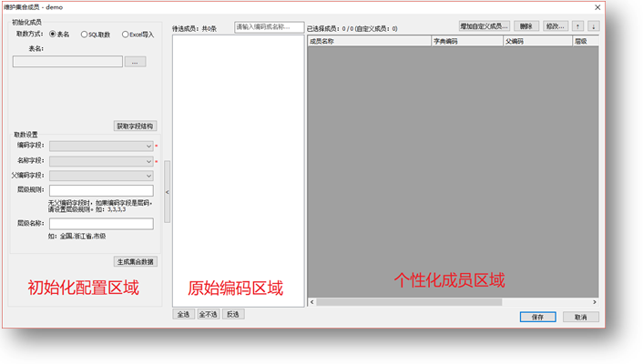Click the 全选 button below the list
The width and height of the screenshot is (643, 364).
pos(183,314)
